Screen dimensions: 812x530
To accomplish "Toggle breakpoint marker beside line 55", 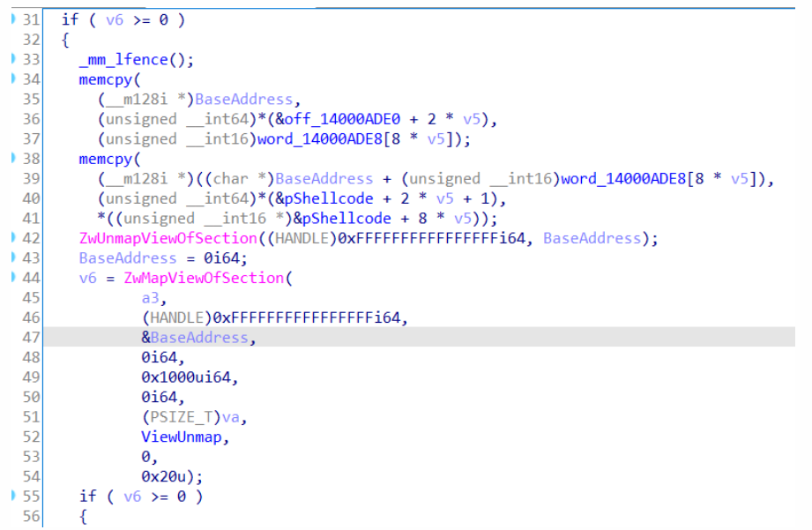I will point(13,496).
